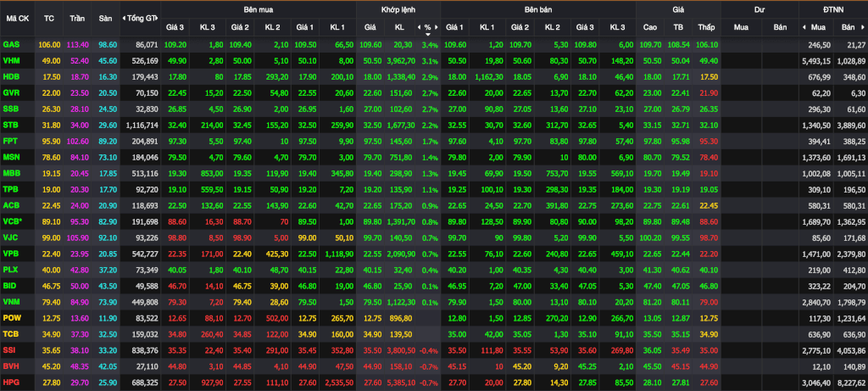
Task: Open the HPG stock symbol
Action: (x=10, y=382)
